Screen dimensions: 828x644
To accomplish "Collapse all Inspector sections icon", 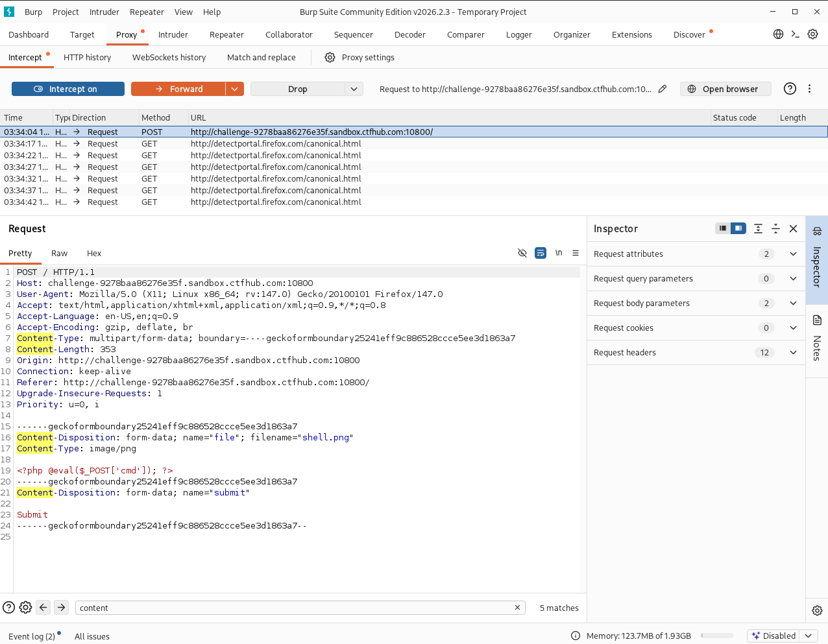I will pyautogui.click(x=775, y=228).
